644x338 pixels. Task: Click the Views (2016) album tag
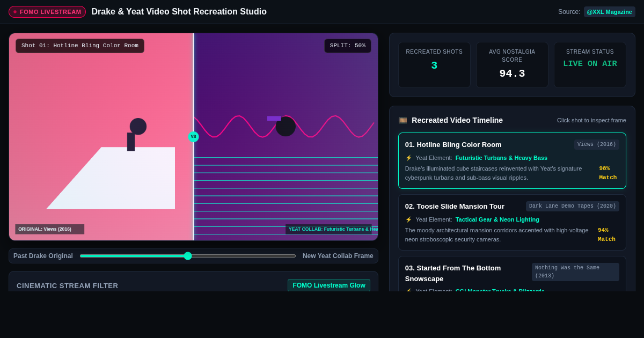pos(597,144)
